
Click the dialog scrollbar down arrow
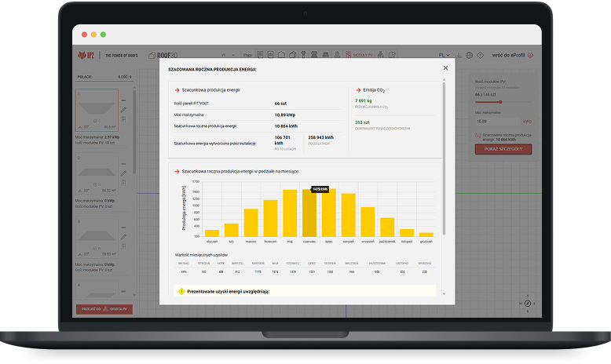445,295
